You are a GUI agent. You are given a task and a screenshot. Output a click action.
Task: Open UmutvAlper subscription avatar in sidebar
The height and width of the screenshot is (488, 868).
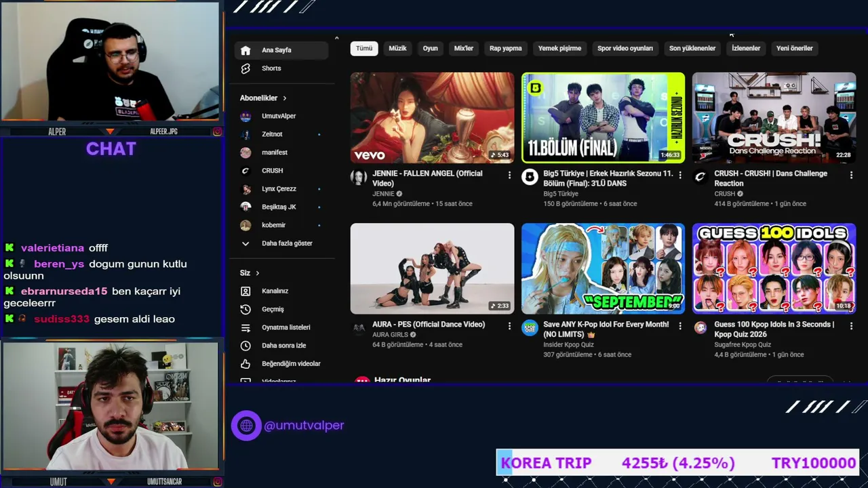[x=245, y=116]
